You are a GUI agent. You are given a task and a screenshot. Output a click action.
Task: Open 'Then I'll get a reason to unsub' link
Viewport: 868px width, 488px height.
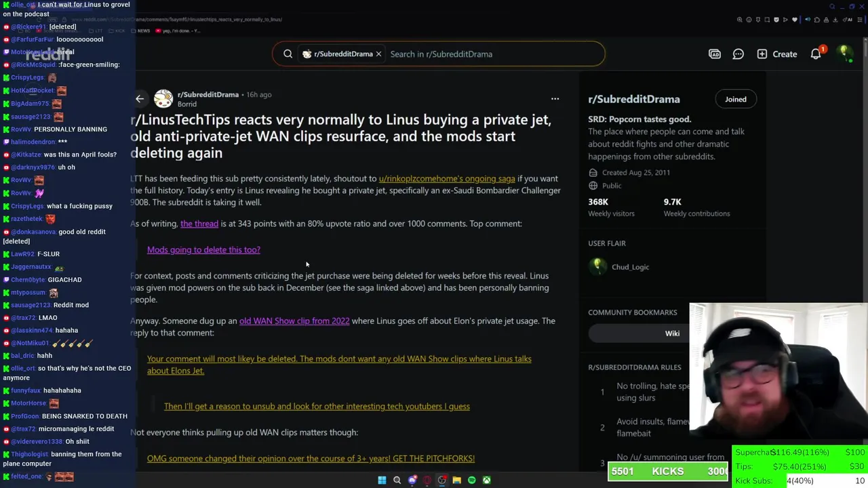click(317, 406)
